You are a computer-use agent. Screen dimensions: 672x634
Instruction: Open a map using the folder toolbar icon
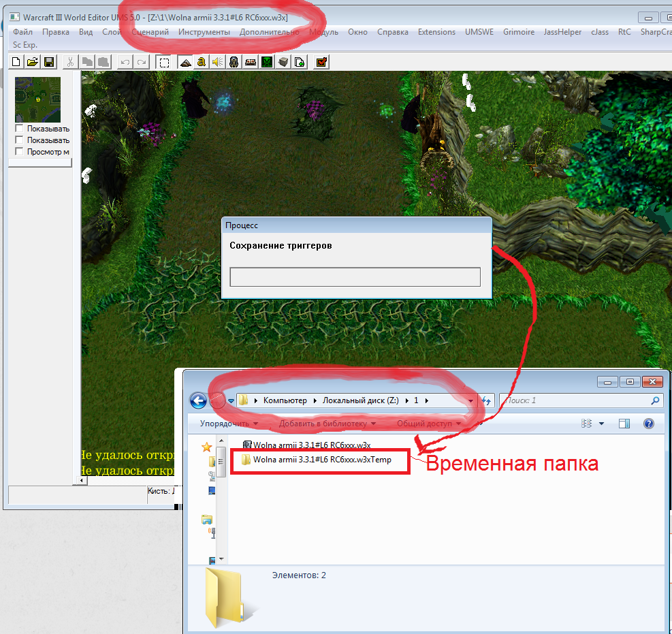pyautogui.click(x=33, y=62)
